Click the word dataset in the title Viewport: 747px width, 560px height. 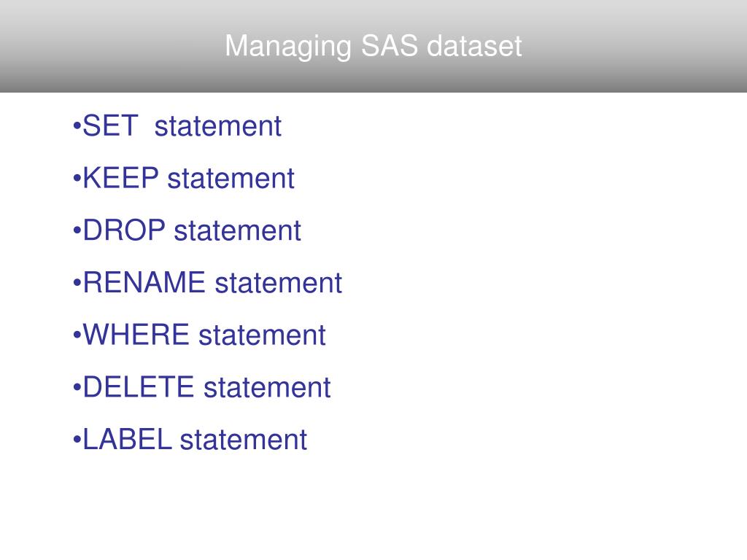[x=474, y=46]
